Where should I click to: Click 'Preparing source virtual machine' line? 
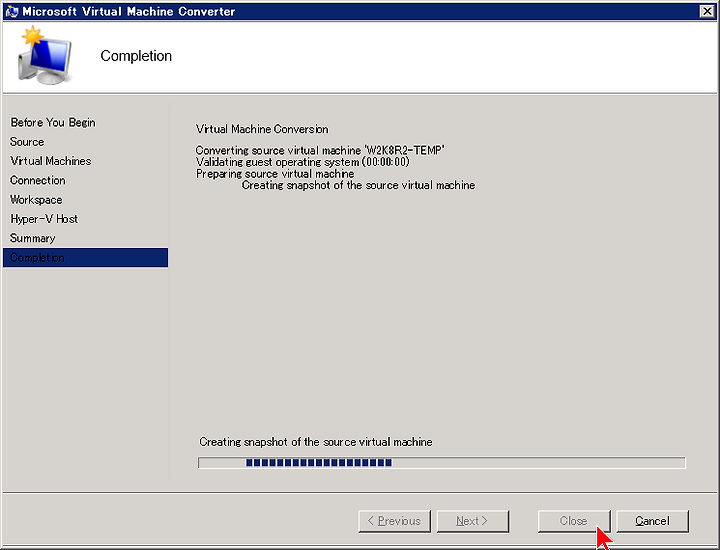[275, 174]
